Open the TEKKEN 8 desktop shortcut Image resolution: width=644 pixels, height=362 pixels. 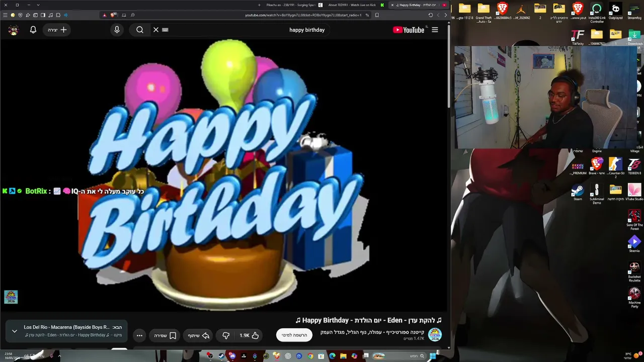[x=634, y=166]
